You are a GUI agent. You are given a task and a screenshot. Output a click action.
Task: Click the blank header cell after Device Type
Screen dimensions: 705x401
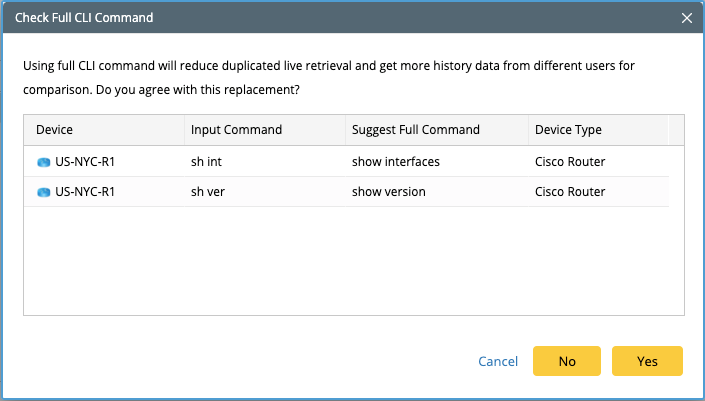click(x=676, y=130)
